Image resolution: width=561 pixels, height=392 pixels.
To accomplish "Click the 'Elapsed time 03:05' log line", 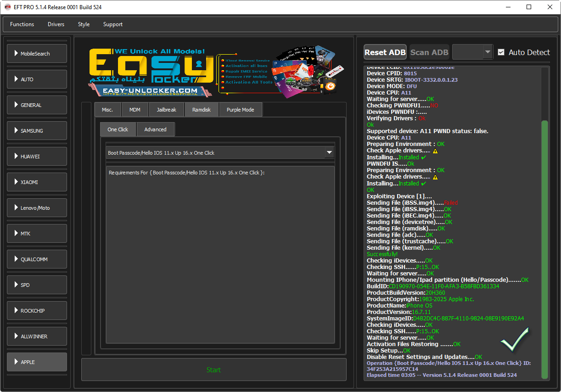I will [442, 375].
